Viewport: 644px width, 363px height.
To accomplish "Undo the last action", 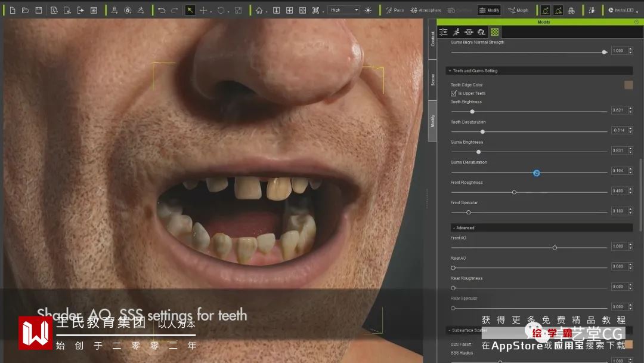I will (162, 10).
